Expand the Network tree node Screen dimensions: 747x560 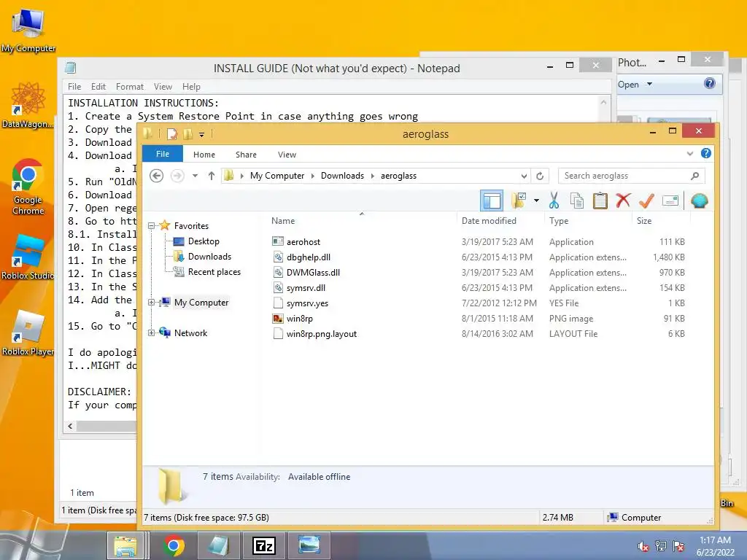[x=152, y=332]
